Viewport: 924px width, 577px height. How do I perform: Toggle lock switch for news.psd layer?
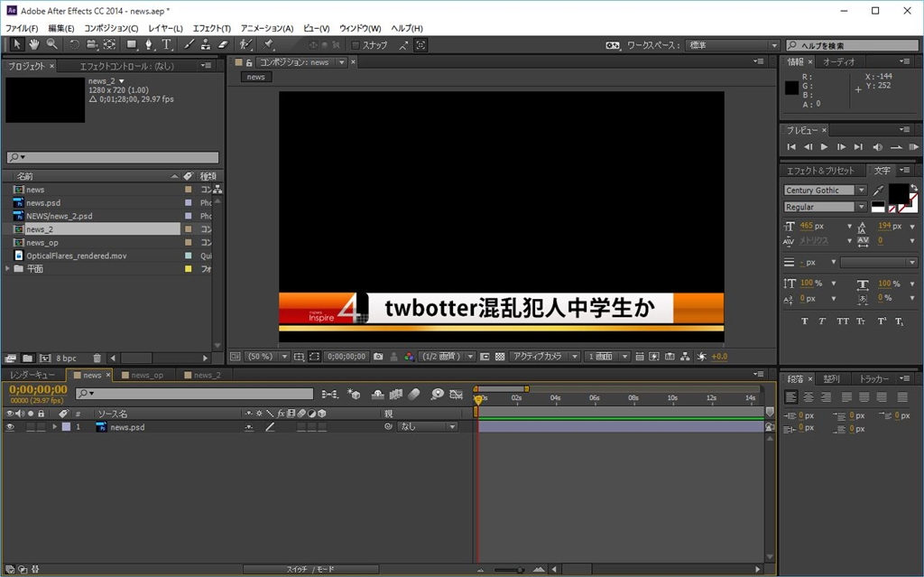[41, 427]
